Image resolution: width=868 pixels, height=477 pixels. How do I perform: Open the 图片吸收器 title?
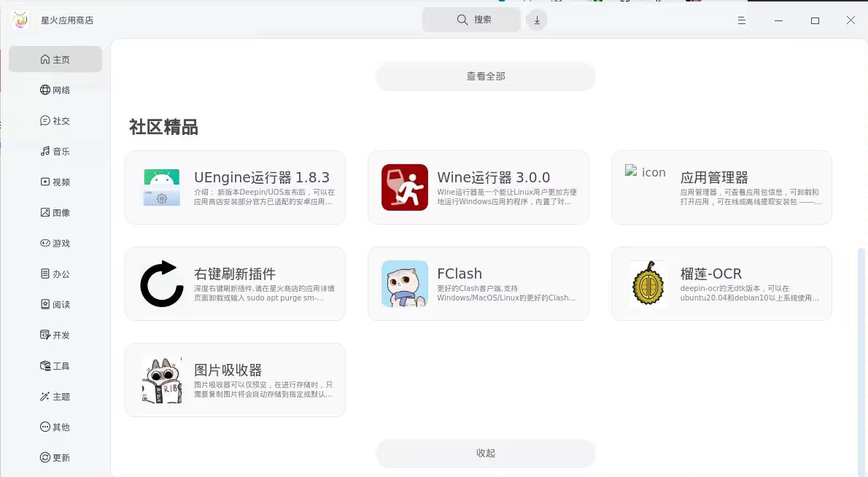228,371
